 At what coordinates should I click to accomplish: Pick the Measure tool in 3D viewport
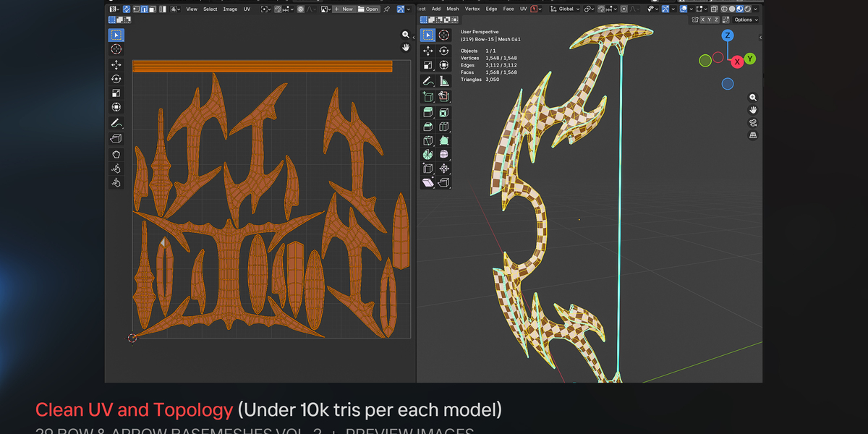pos(444,81)
